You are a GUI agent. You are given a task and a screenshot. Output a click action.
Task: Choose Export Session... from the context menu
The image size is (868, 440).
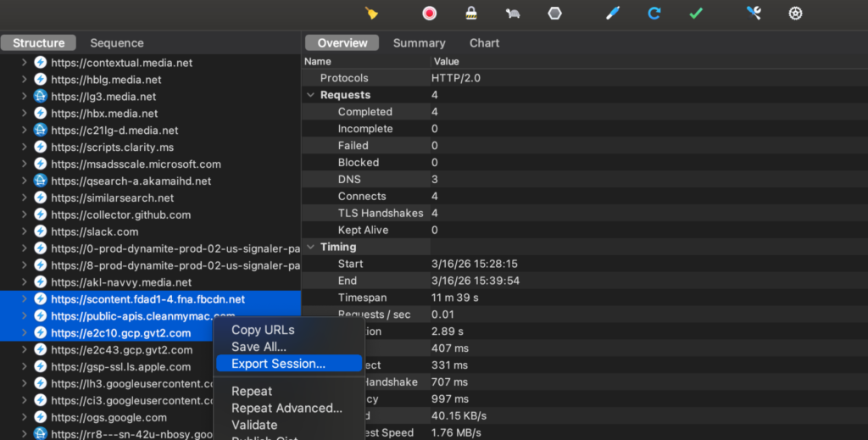(278, 364)
